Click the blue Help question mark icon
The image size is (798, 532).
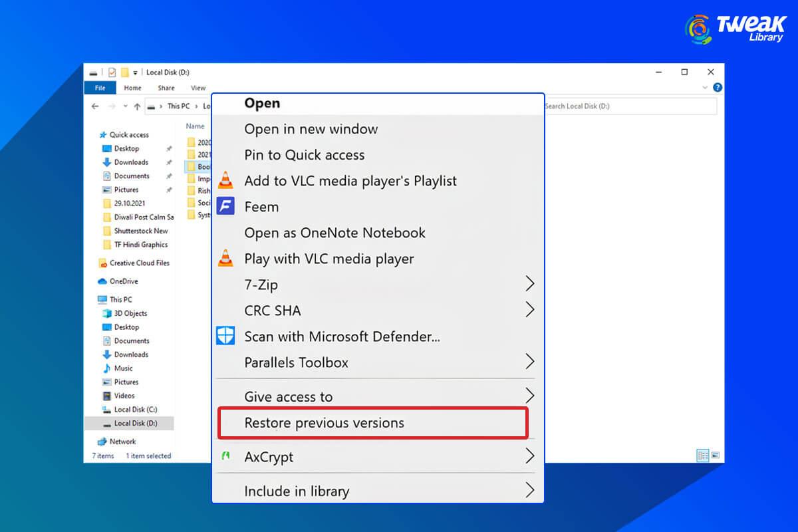click(718, 88)
